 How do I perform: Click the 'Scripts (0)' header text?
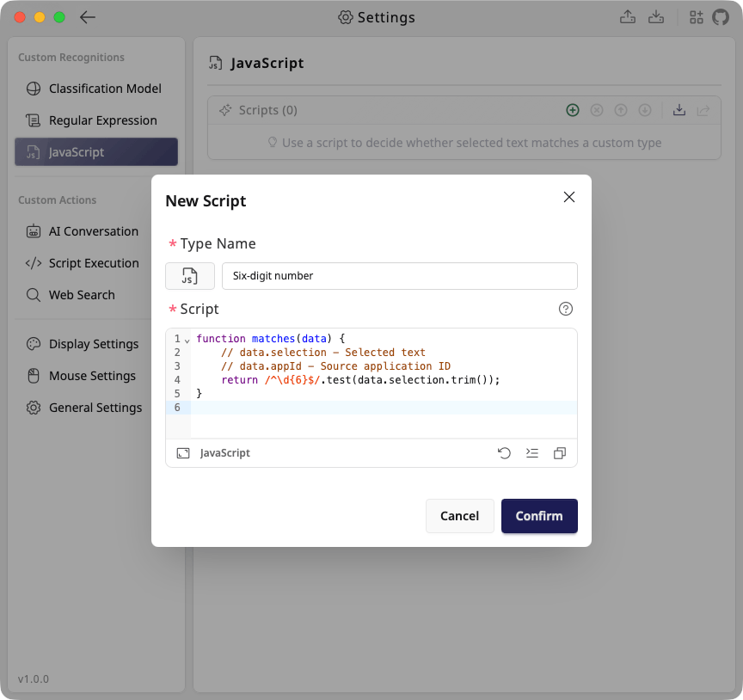pyautogui.click(x=267, y=110)
